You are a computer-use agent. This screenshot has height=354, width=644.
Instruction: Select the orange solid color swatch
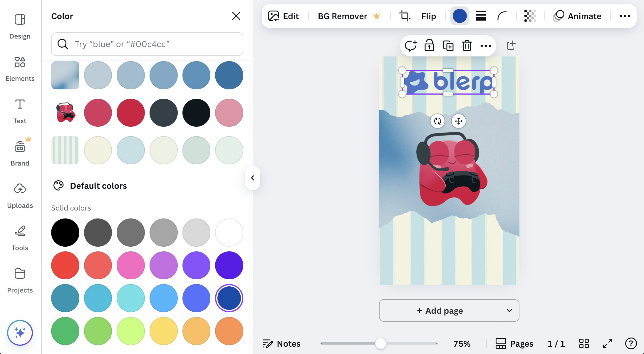point(229,331)
